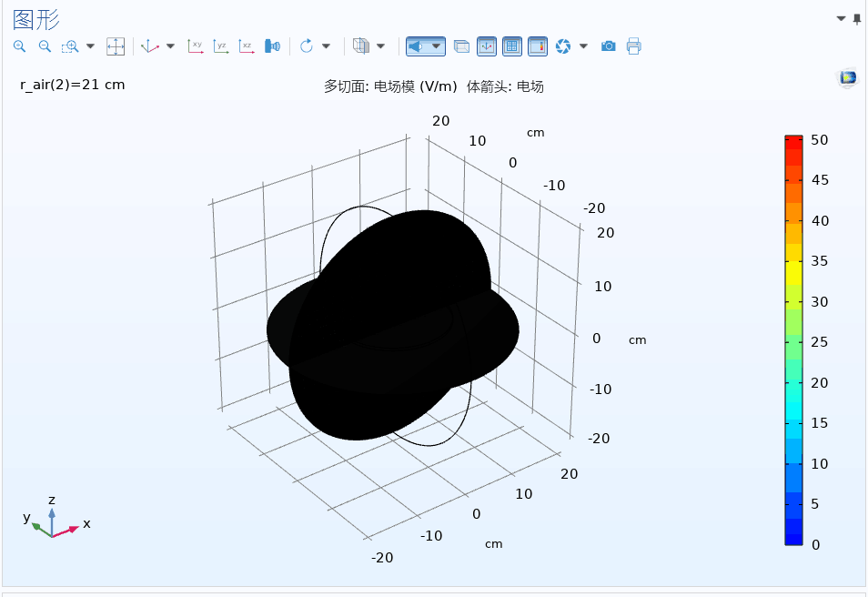868x597 pixels.
Task: Click the zoom out magnifier icon
Action: pos(45,46)
